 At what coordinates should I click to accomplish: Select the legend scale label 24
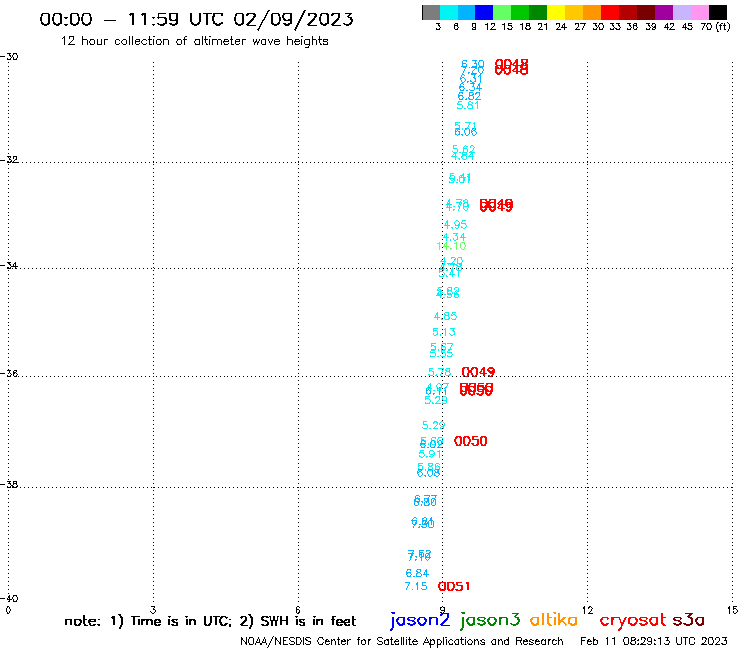[x=561, y=27]
